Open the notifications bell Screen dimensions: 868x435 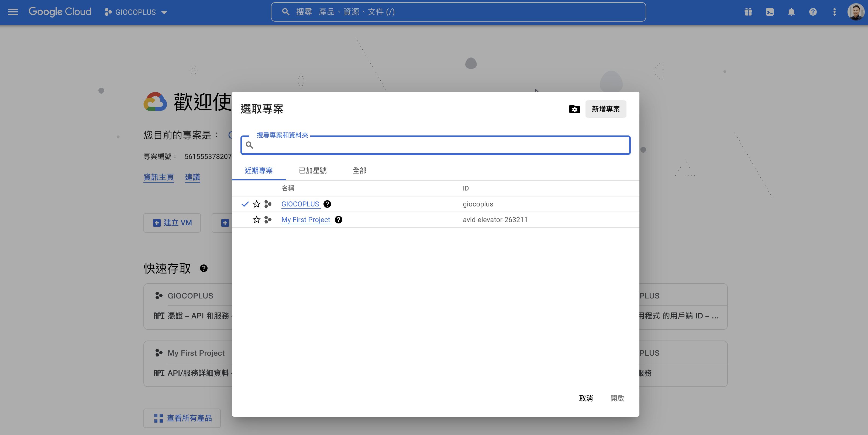(791, 12)
